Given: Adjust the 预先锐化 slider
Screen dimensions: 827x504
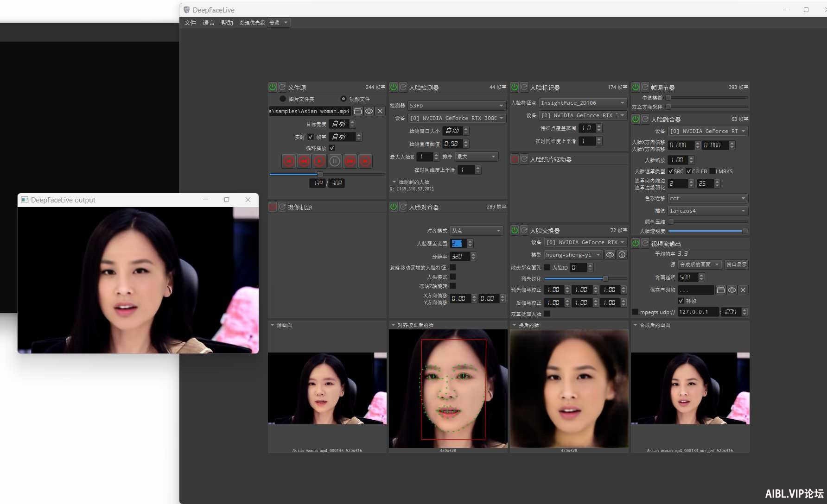Looking at the screenshot, I should (x=585, y=278).
